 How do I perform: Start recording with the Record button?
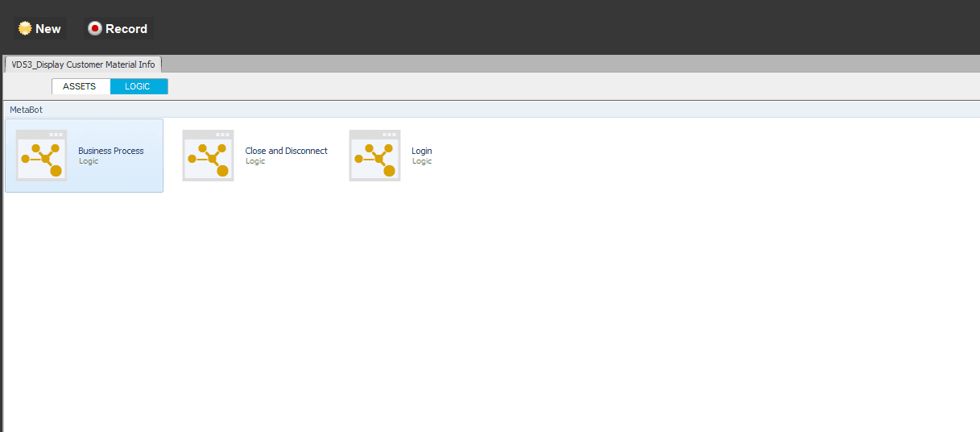coord(118,28)
